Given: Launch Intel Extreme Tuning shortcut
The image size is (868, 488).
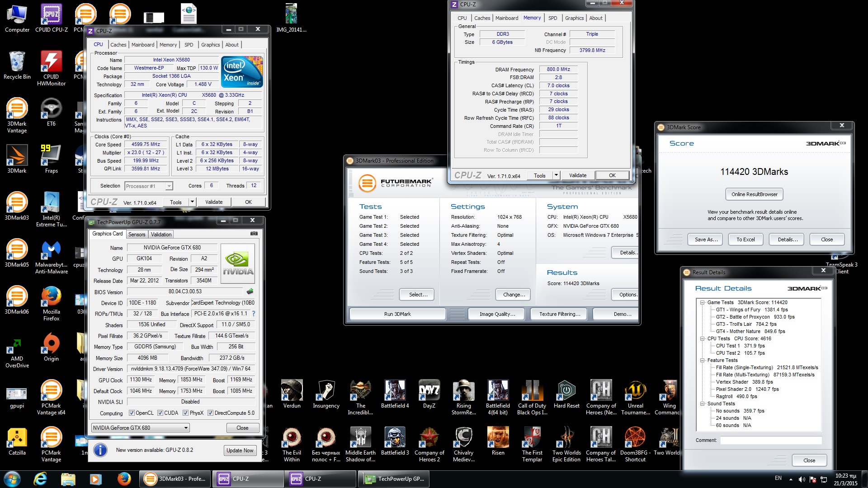Looking at the screenshot, I should tap(52, 210).
